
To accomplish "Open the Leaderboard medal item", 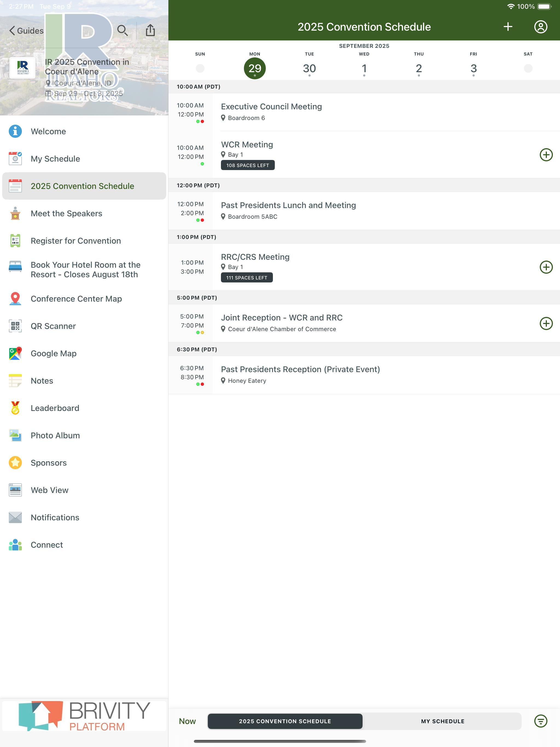I will (84, 408).
